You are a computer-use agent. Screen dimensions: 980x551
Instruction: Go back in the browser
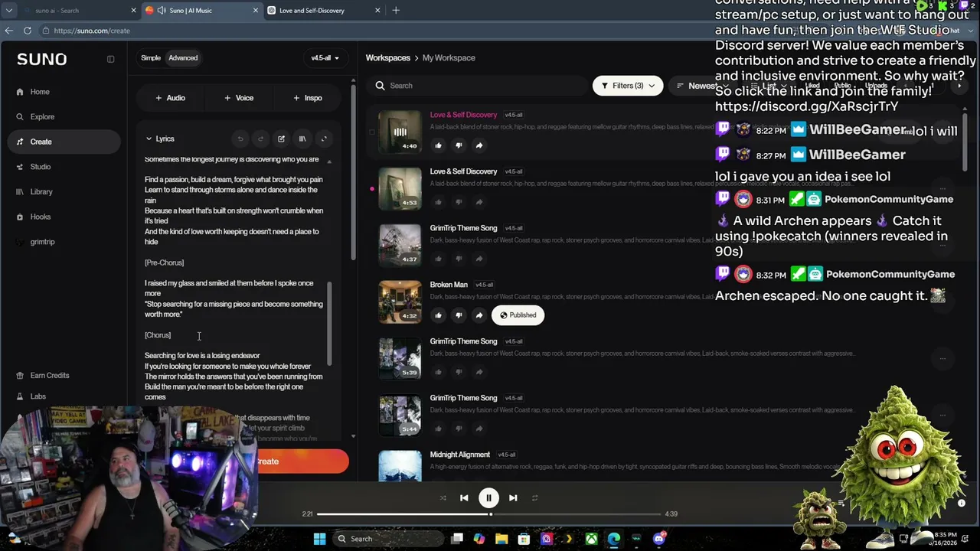pyautogui.click(x=8, y=31)
